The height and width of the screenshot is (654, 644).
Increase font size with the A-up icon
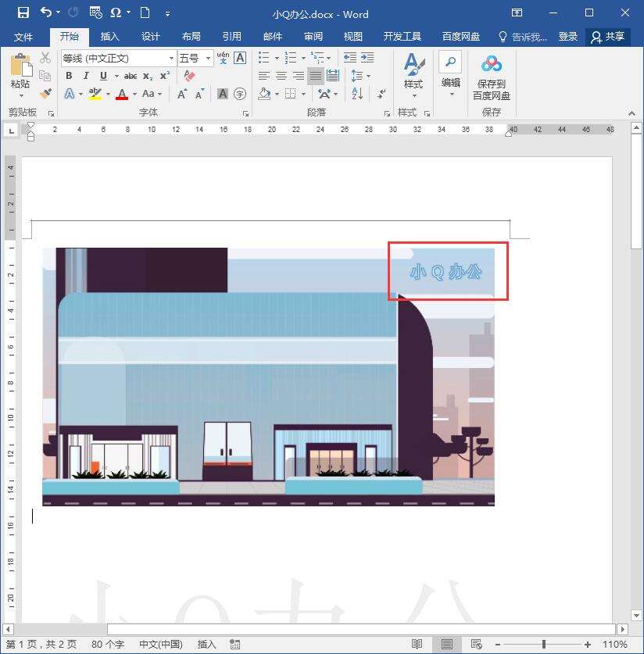[x=182, y=94]
